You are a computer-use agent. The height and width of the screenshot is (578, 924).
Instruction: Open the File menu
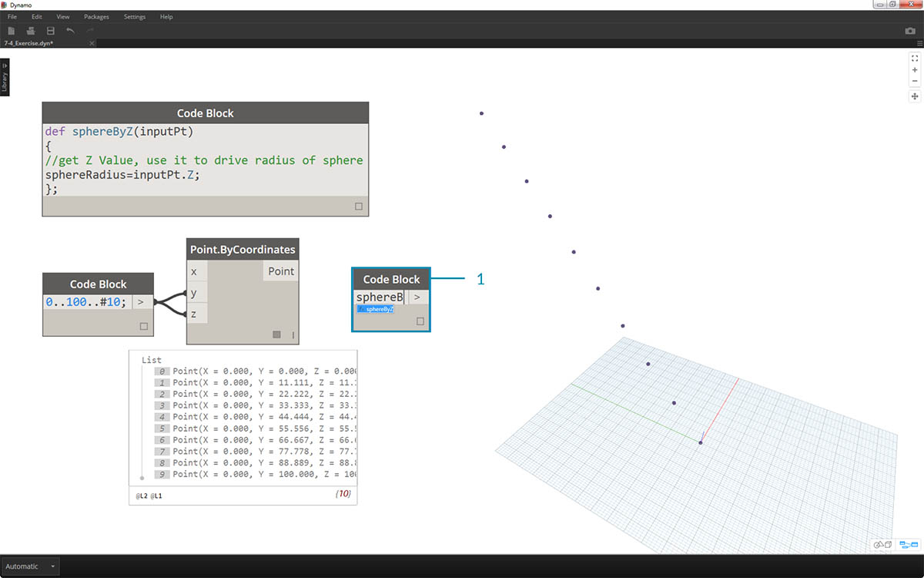(x=12, y=16)
